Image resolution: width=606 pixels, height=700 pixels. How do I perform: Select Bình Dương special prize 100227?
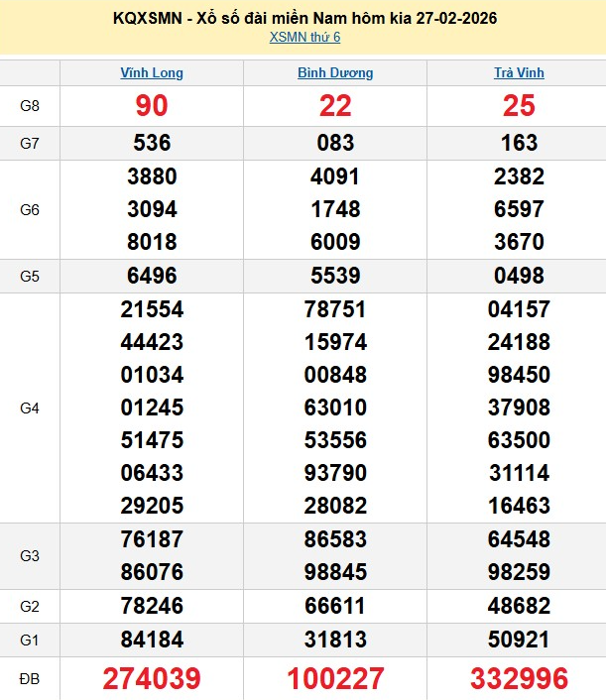[x=335, y=678]
